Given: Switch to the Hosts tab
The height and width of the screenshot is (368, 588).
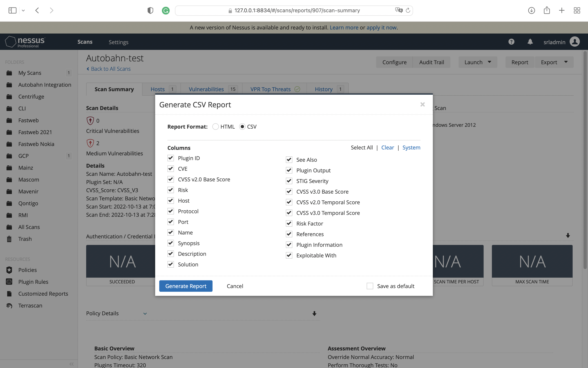Looking at the screenshot, I should [161, 89].
